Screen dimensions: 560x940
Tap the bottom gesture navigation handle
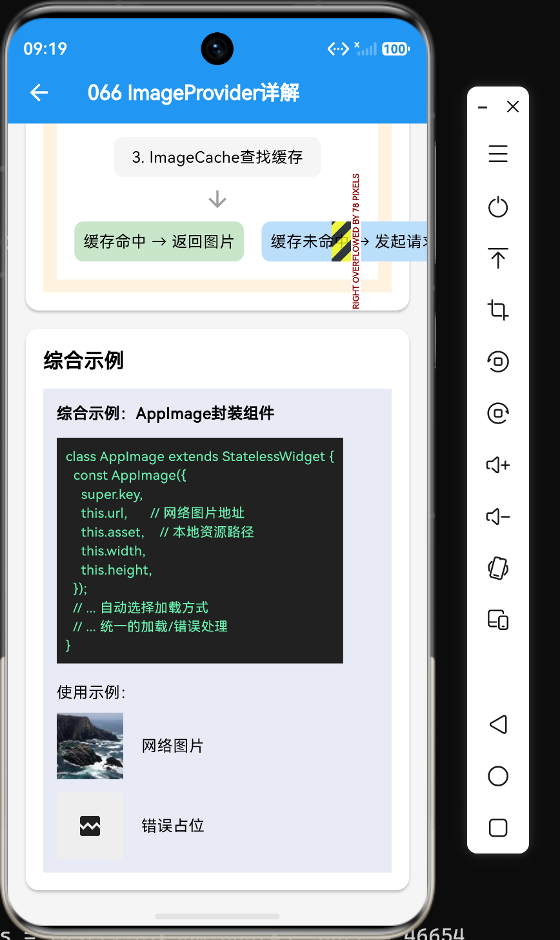tap(217, 916)
